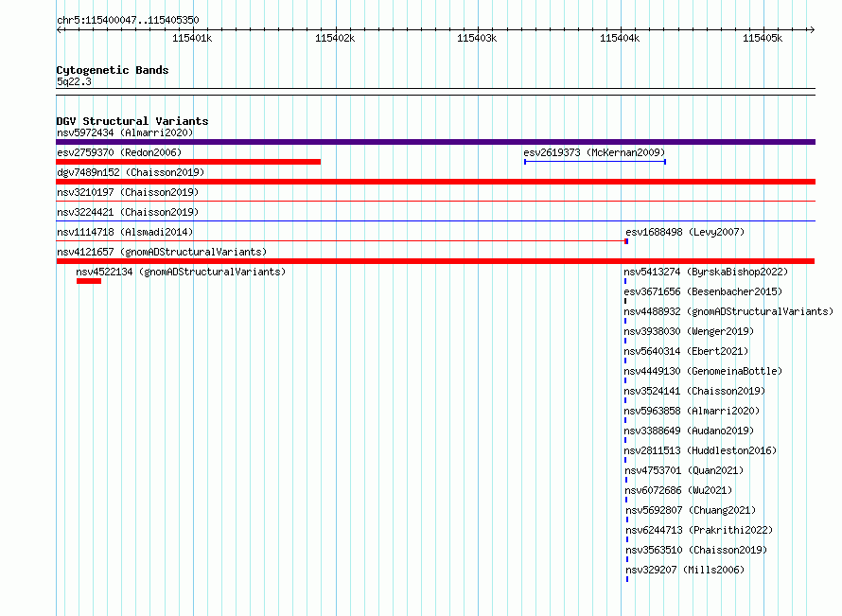Image resolution: width=842 pixels, height=616 pixels.
Task: Open nsv6244713 (Prakrithi2022) label
Action: [699, 530]
